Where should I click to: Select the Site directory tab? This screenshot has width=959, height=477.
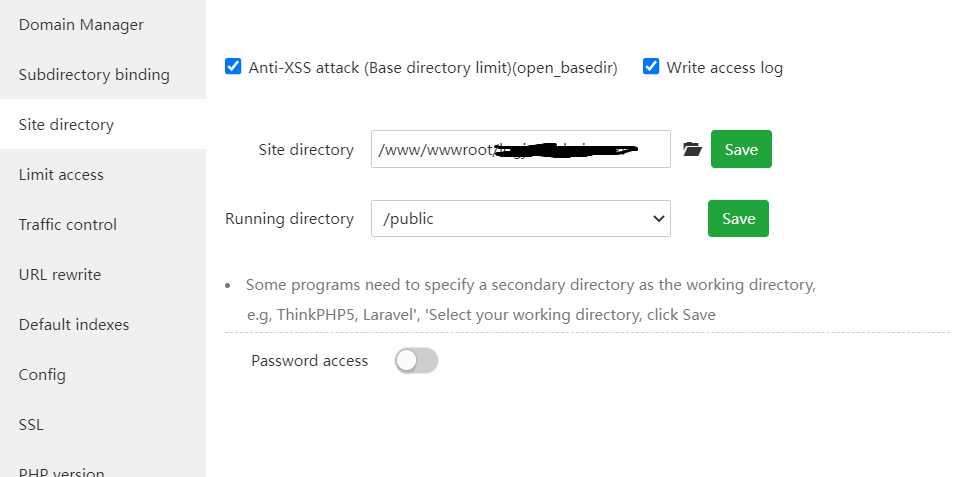pos(66,124)
